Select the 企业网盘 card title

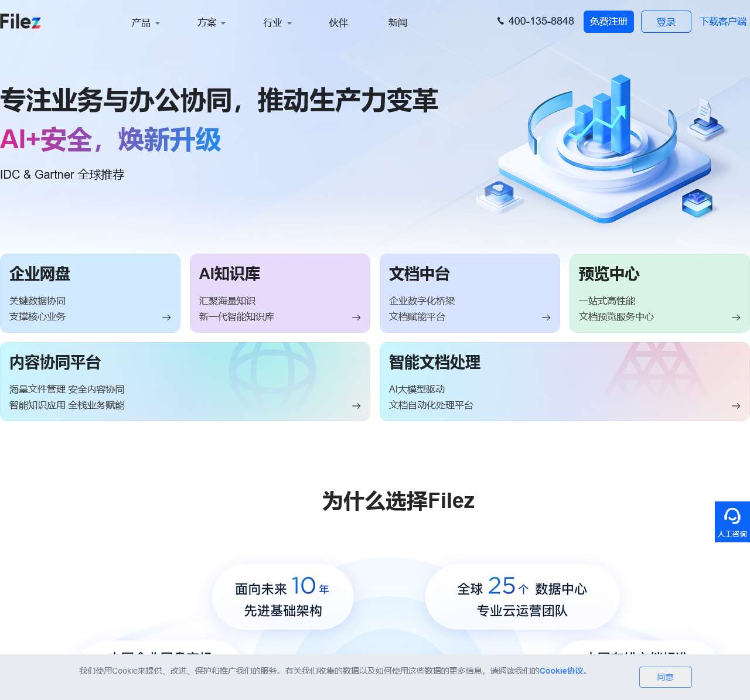tap(39, 274)
